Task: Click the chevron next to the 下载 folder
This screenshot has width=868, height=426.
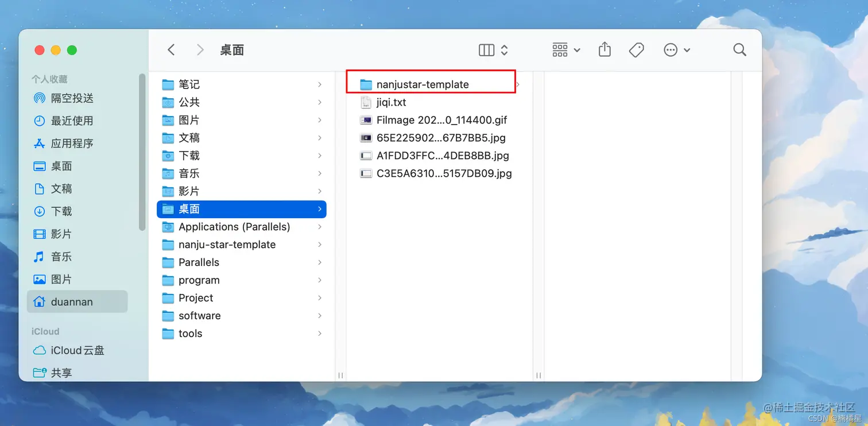Action: pyautogui.click(x=320, y=156)
